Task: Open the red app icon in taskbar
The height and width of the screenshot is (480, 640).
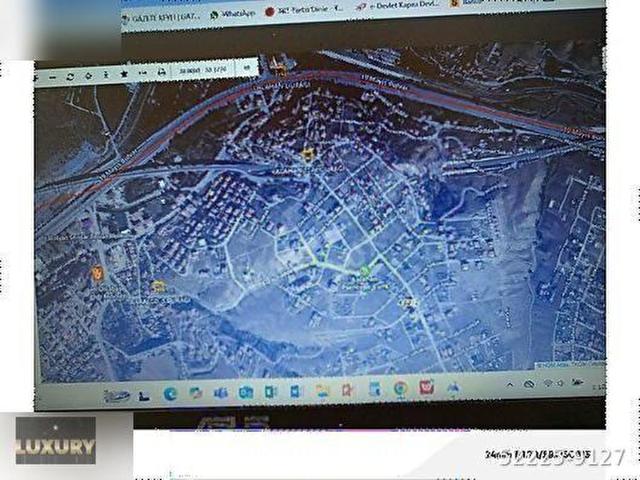Action: coord(427,387)
